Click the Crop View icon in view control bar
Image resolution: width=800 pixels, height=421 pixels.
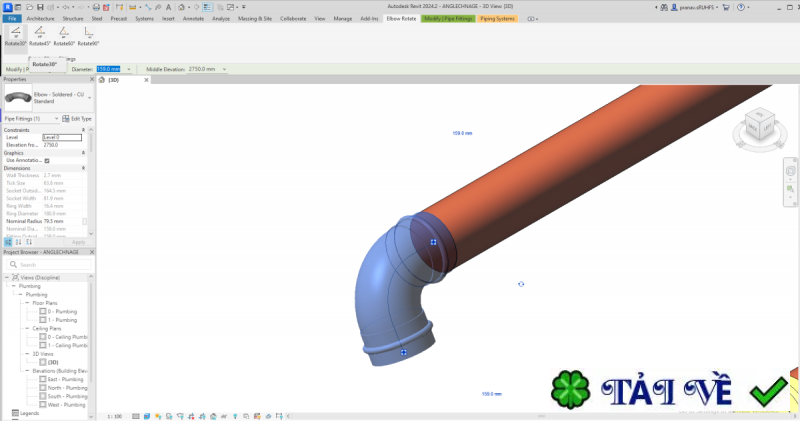pyautogui.click(x=191, y=416)
